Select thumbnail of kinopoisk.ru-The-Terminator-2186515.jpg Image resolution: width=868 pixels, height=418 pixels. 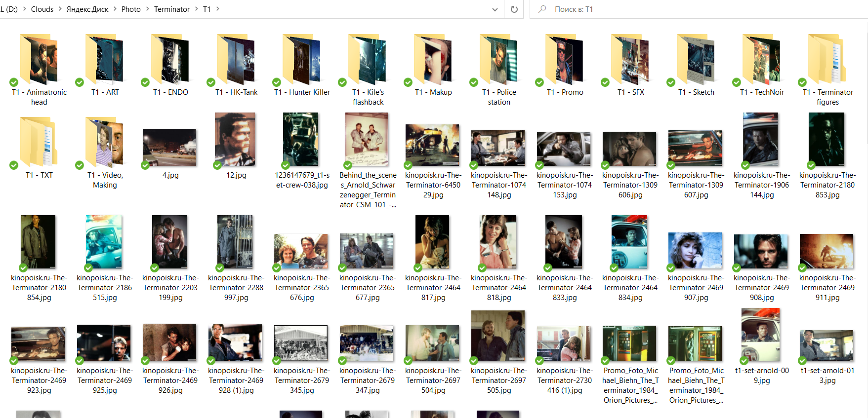[104, 242]
